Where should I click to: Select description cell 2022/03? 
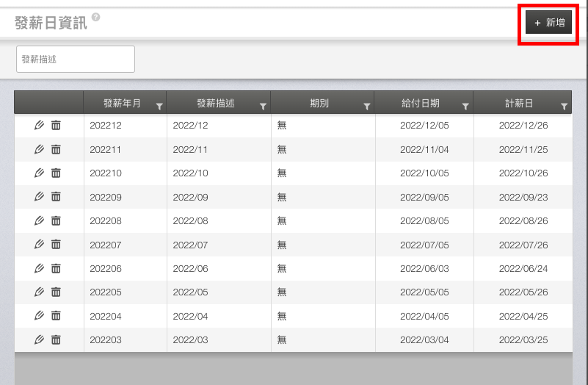tap(191, 340)
